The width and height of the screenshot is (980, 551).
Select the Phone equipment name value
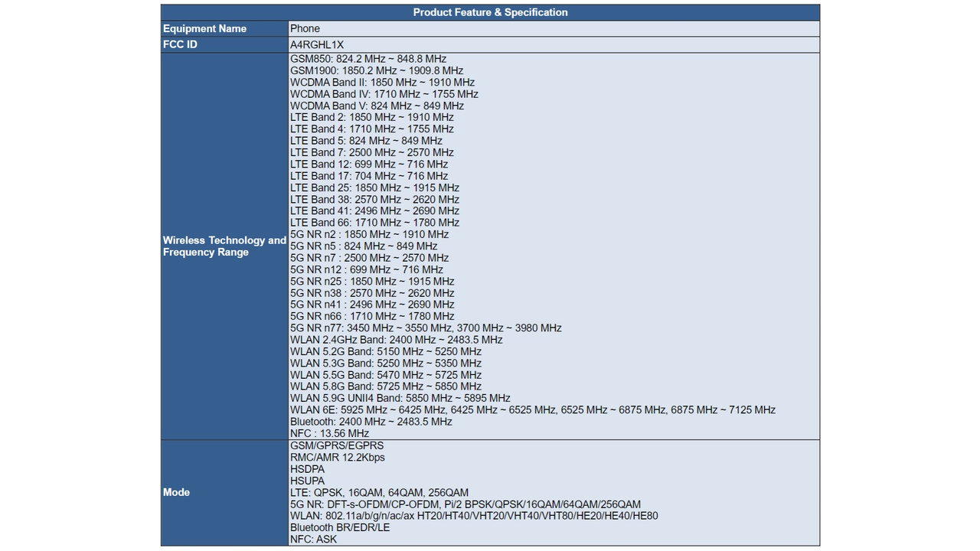[x=305, y=28]
